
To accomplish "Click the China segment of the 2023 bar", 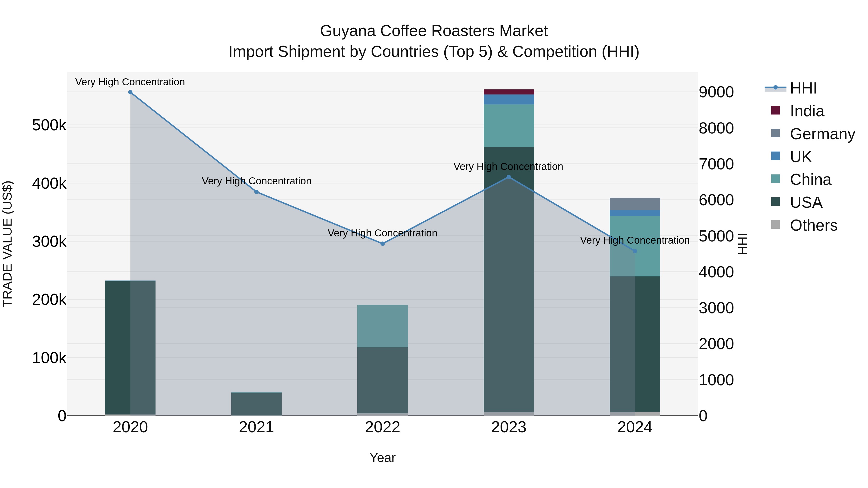I will 509,126.
